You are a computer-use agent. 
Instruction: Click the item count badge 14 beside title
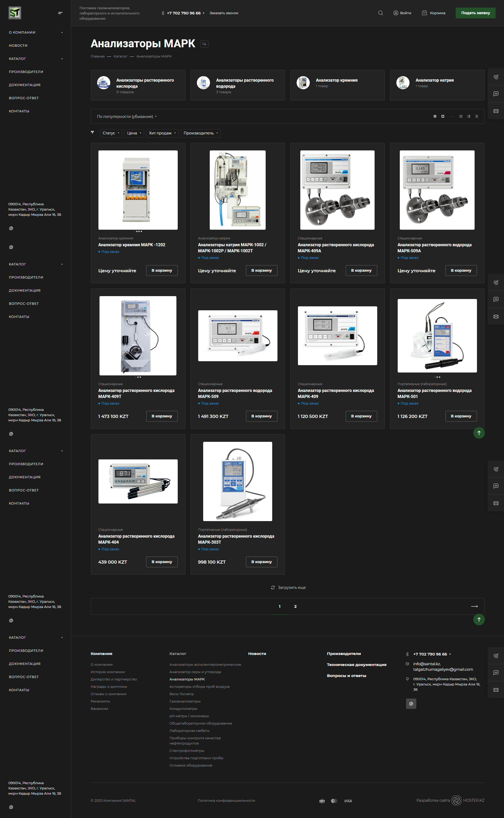[x=204, y=44]
